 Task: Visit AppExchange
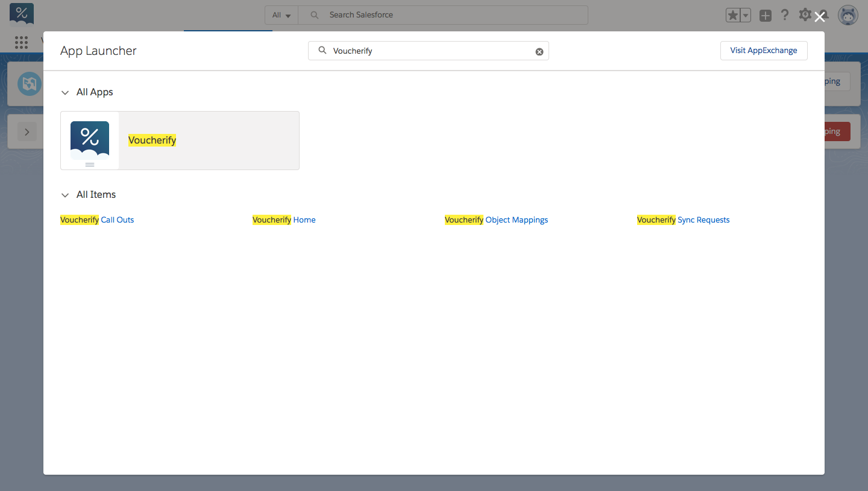point(764,51)
